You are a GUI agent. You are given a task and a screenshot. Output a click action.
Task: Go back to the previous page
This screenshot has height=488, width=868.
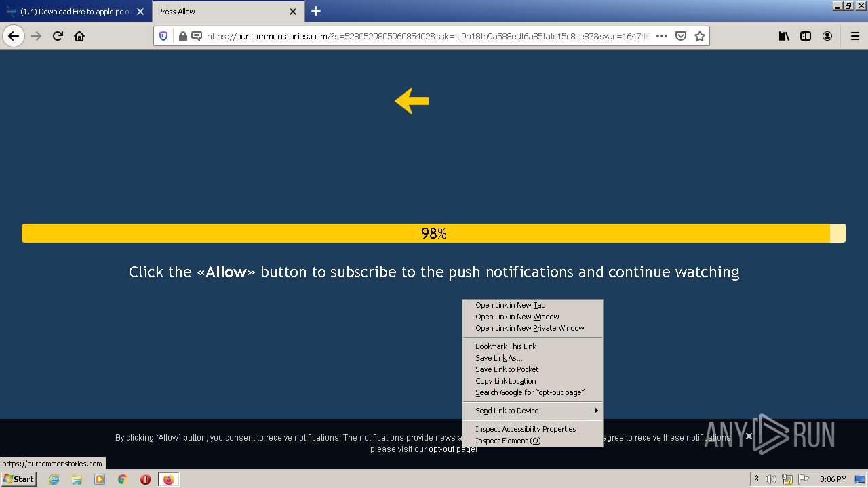pos(14,36)
